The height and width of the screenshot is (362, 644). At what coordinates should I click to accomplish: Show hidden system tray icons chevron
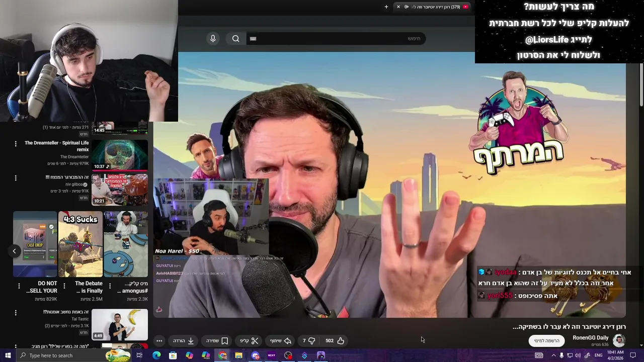tap(553, 355)
